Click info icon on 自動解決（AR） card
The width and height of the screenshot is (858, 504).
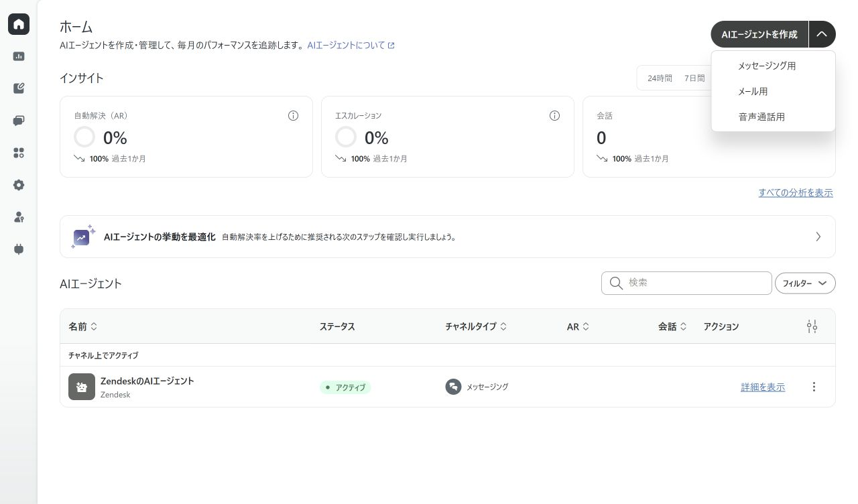[293, 115]
